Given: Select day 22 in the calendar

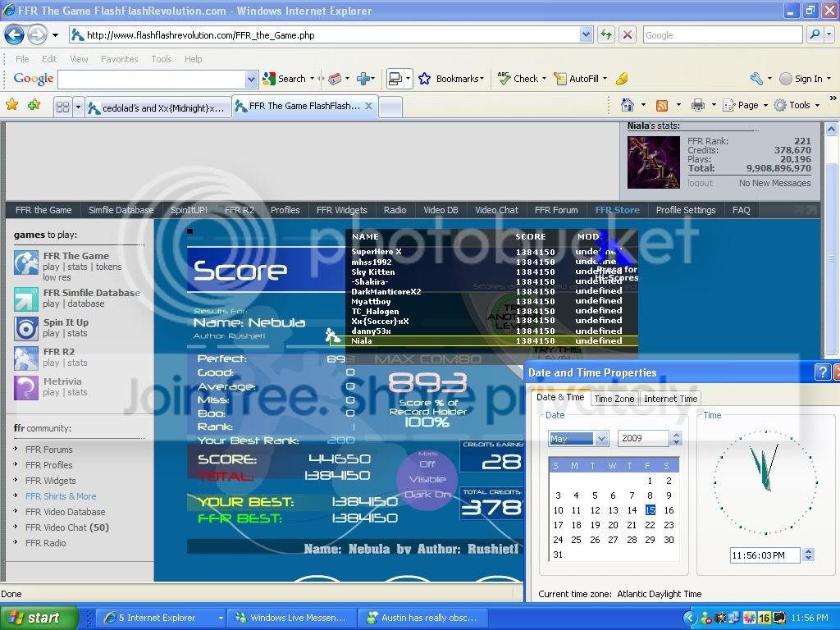Looking at the screenshot, I should [x=650, y=525].
